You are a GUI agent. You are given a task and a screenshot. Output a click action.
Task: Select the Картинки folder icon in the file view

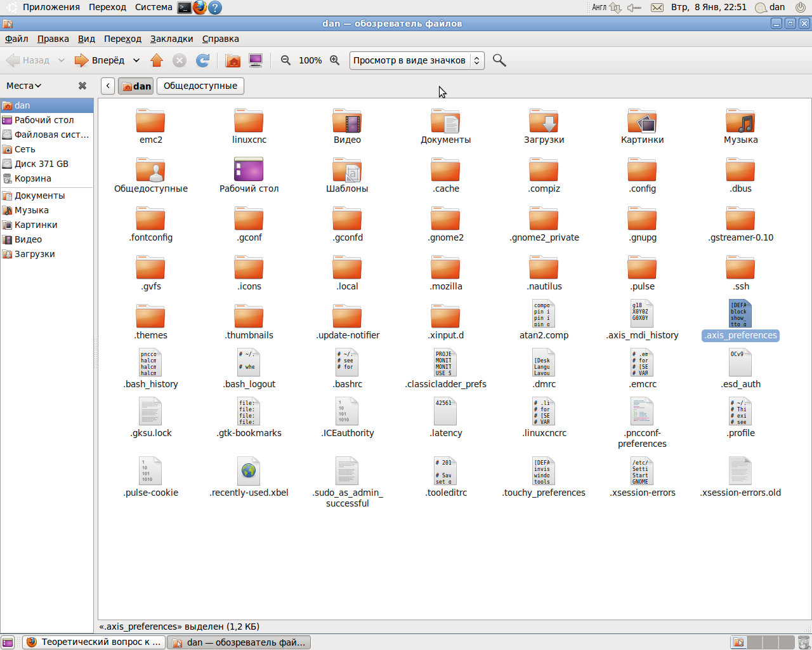pyautogui.click(x=642, y=126)
